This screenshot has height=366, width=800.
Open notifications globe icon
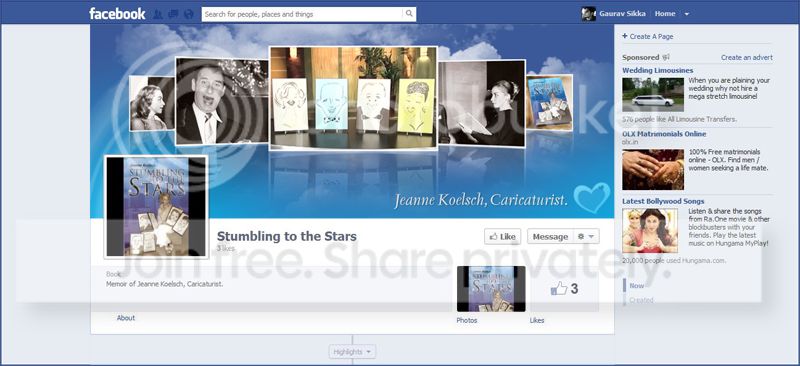pyautogui.click(x=189, y=14)
